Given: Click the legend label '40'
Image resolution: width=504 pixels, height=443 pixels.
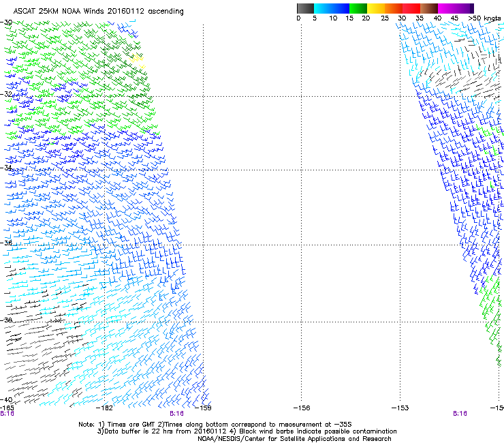Looking at the screenshot, I should pos(437,18).
